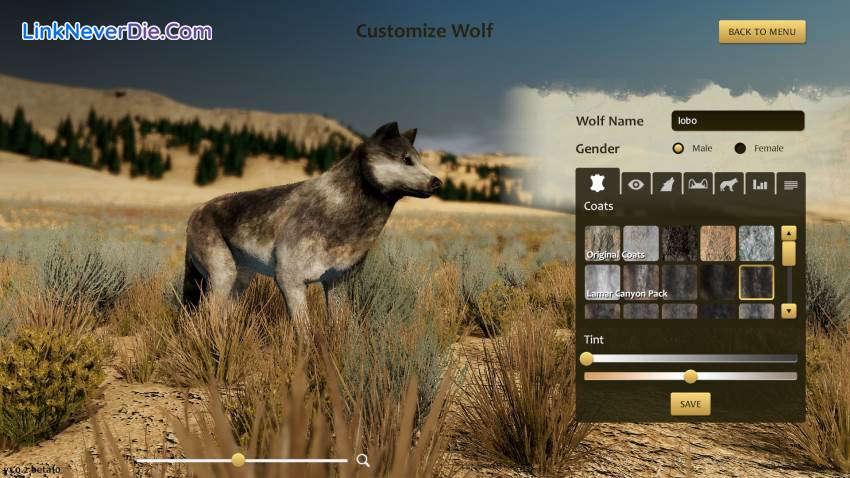Click the magnifier zoom icon
The image size is (850, 478).
tap(363, 460)
